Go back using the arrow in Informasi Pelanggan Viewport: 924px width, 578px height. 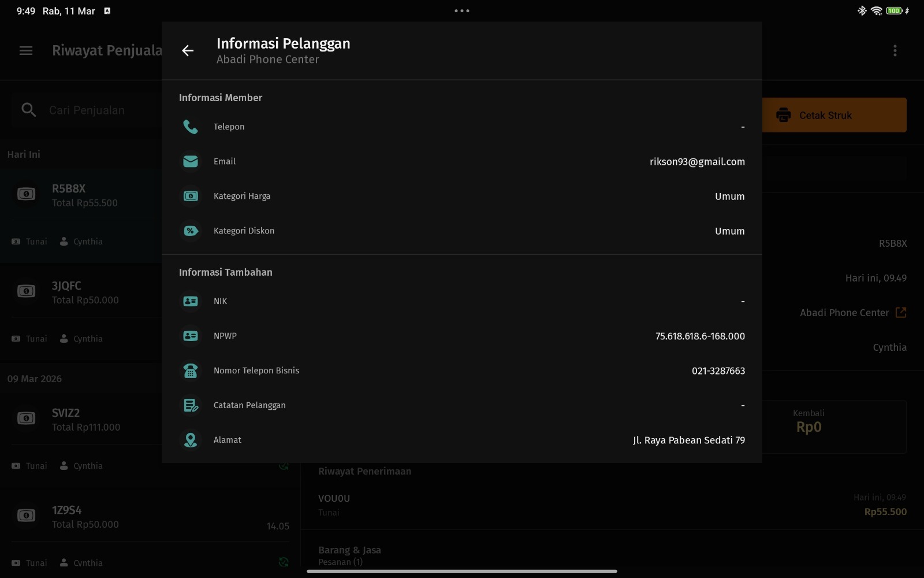188,51
